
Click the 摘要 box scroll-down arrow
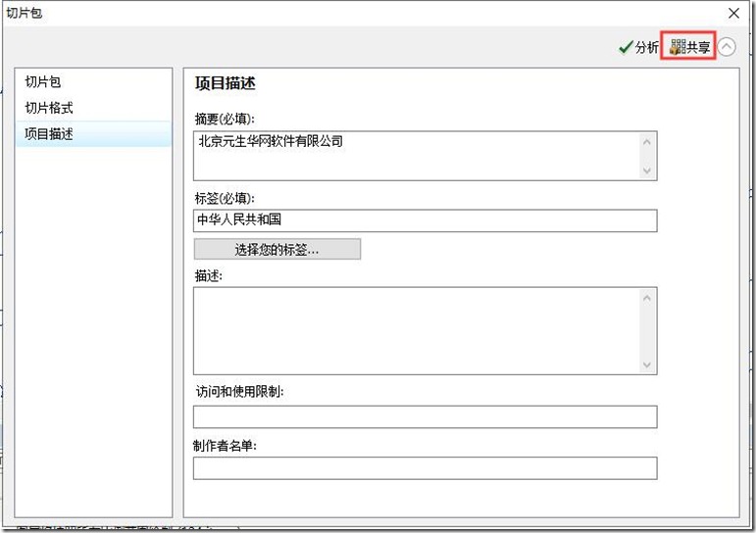(x=646, y=170)
